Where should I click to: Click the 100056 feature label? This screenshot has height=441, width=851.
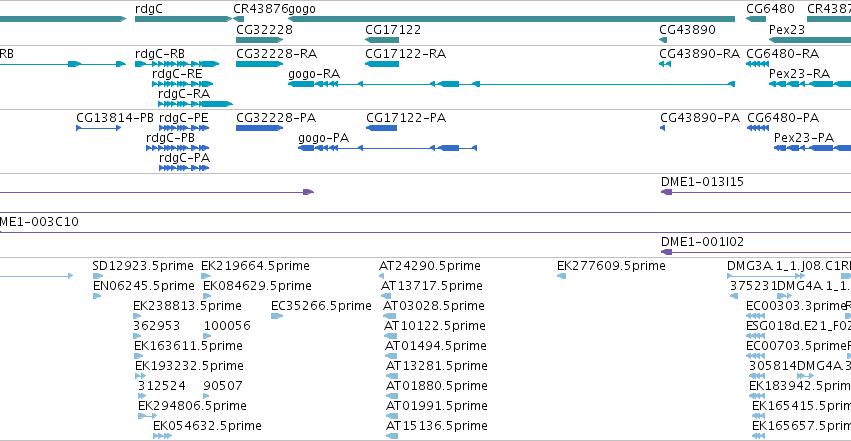coord(227,326)
